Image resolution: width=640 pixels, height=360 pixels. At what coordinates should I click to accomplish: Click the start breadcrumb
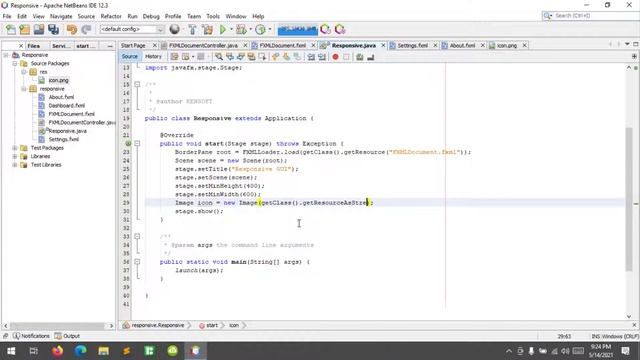click(x=209, y=325)
